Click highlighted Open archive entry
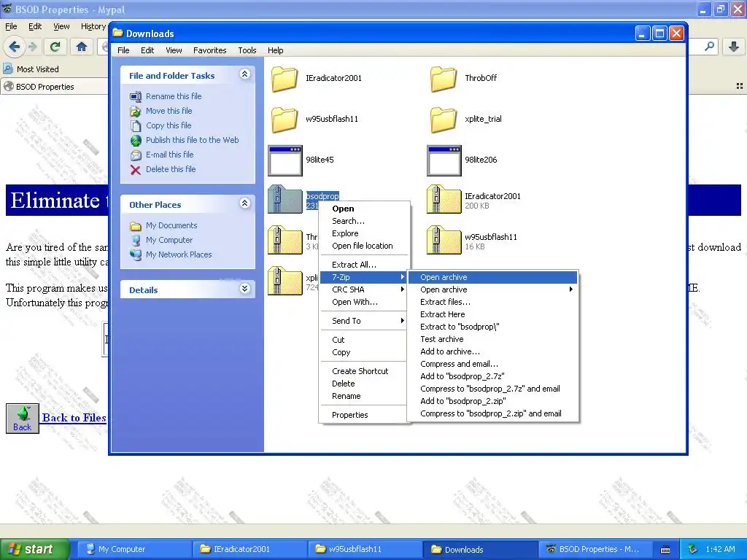The image size is (747, 560). [493, 277]
